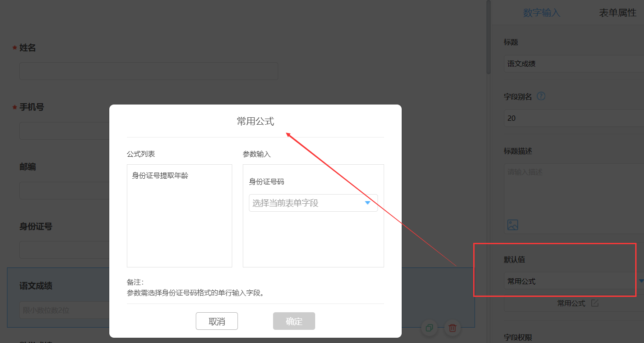This screenshot has height=343, width=644.
Task: Click the 身份证号 input field on form
Action: [x=64, y=250]
